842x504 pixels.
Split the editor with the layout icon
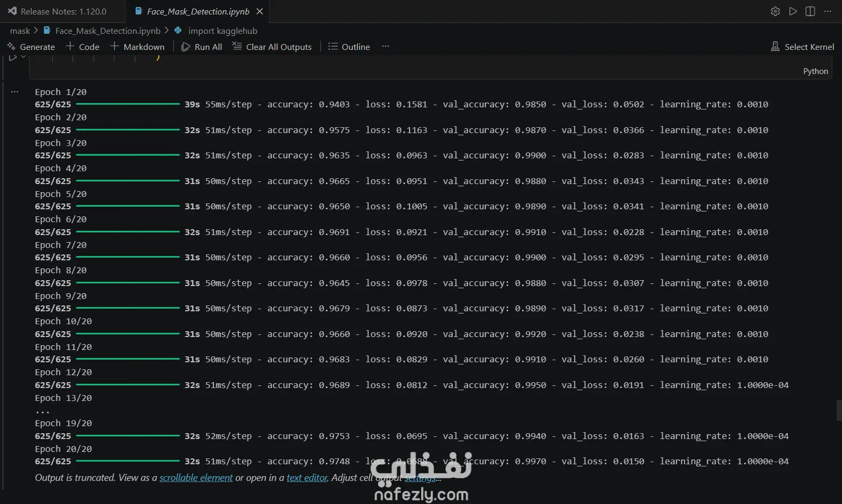tap(810, 11)
